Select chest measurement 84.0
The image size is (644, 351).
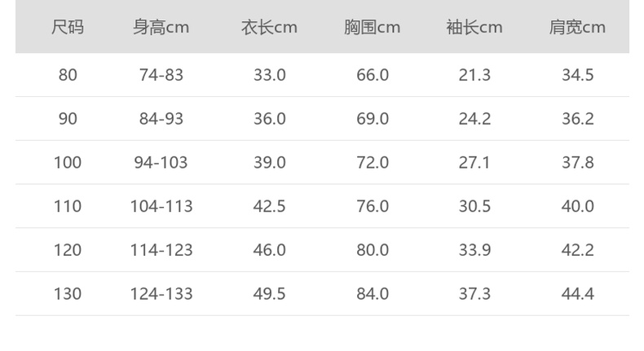[x=373, y=293]
